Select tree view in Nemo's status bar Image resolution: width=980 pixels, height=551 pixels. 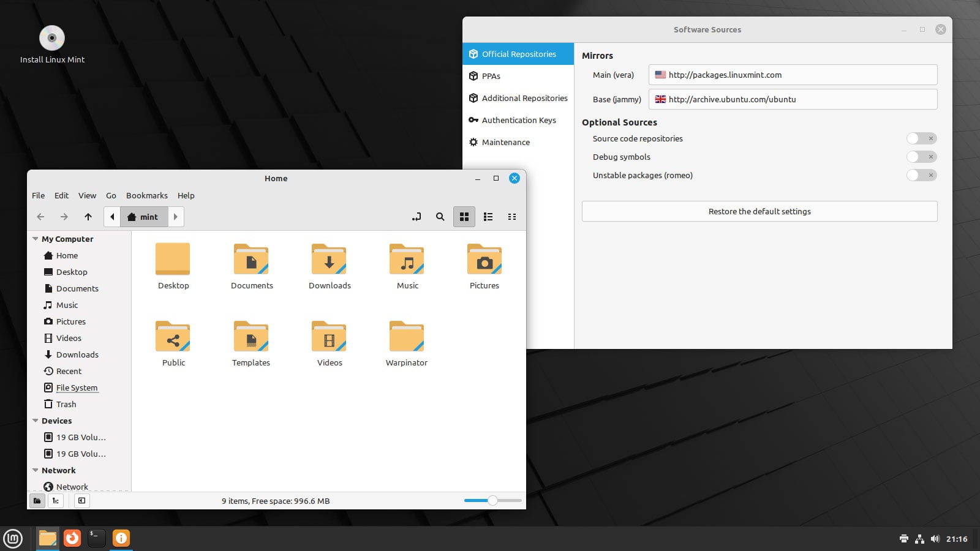tap(56, 500)
